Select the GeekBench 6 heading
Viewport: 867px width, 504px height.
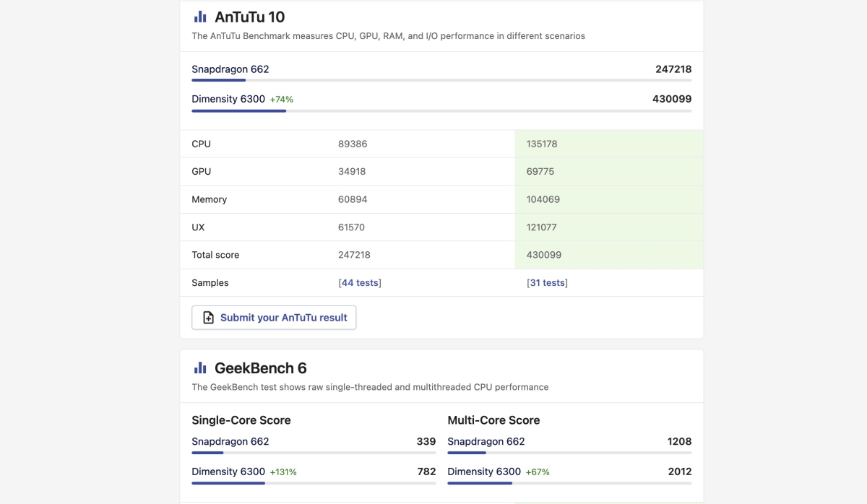tap(261, 368)
